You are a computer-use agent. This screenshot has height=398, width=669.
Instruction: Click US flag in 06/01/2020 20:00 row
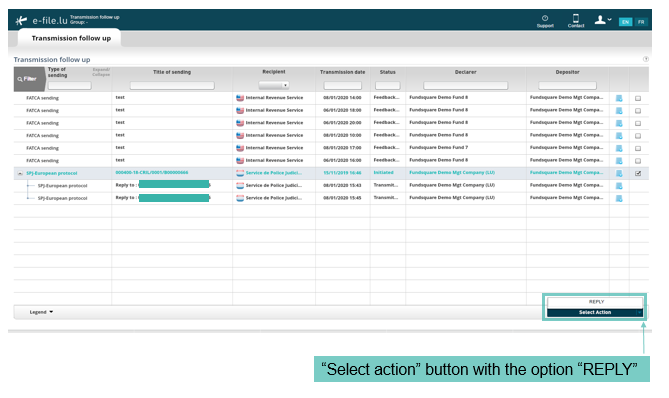pyautogui.click(x=240, y=123)
